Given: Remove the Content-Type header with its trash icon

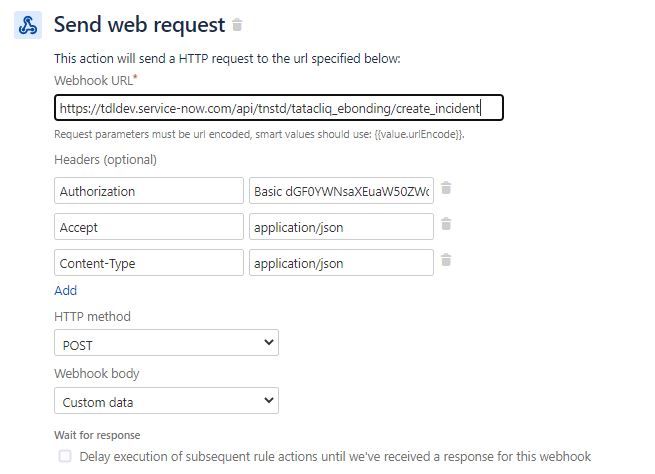Looking at the screenshot, I should click(x=446, y=260).
